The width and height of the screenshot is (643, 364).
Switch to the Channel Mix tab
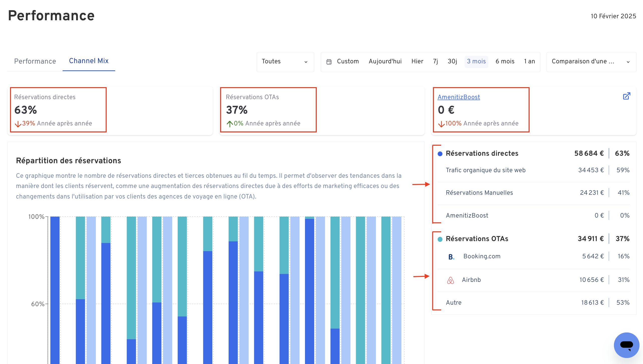coord(89,61)
